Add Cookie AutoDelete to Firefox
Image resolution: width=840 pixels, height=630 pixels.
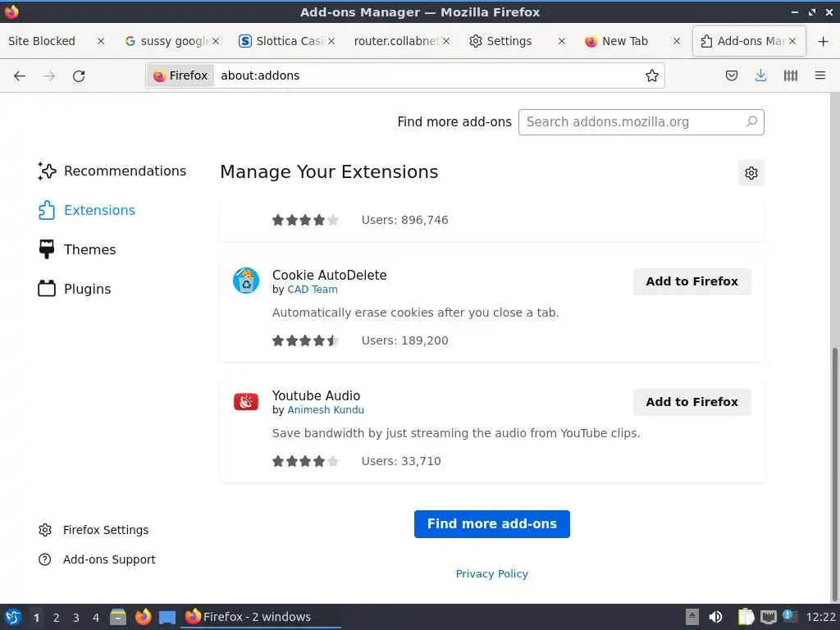coord(692,281)
